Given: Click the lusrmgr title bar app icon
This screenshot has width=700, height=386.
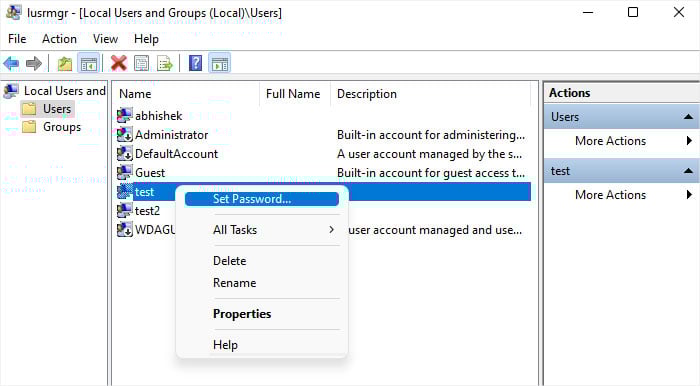Looking at the screenshot, I should (x=14, y=12).
